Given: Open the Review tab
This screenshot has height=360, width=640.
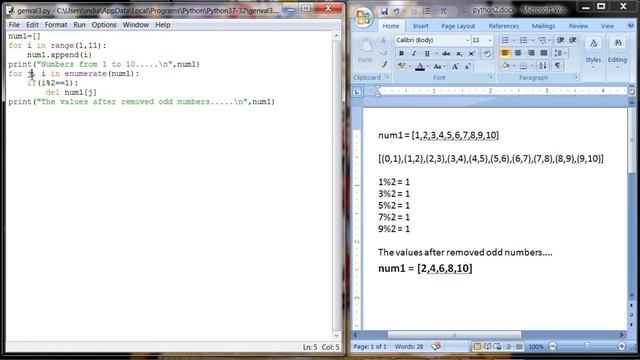Looking at the screenshot, I should [578, 26].
